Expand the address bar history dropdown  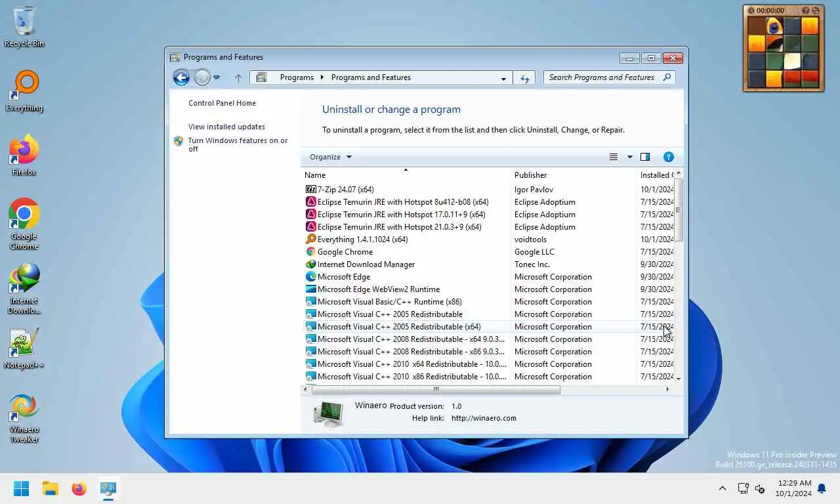pyautogui.click(x=503, y=78)
